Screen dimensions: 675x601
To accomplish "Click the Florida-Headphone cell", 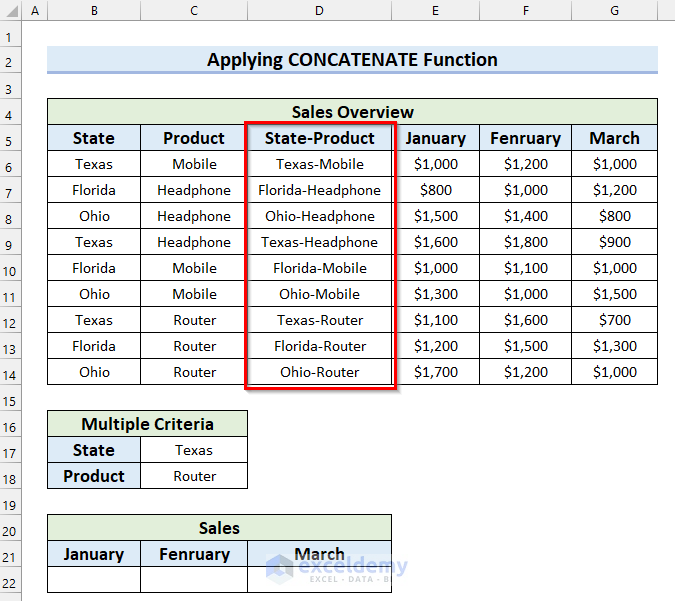I will [319, 190].
